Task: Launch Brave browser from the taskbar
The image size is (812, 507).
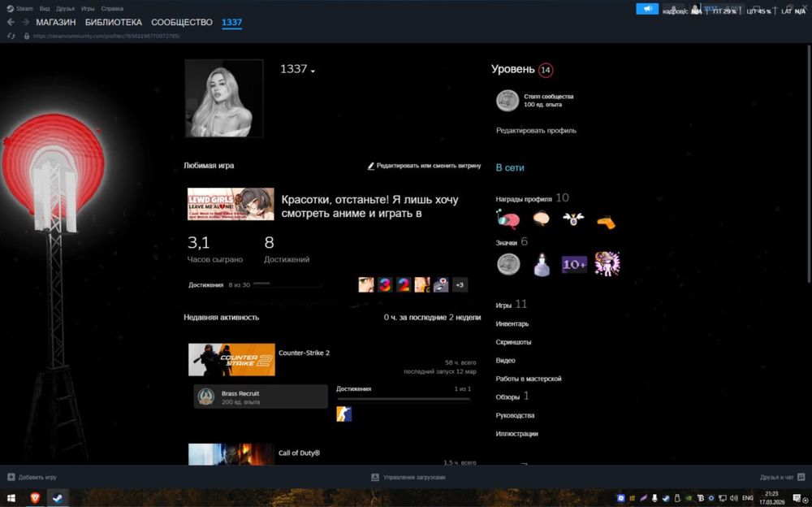Action: click(35, 498)
